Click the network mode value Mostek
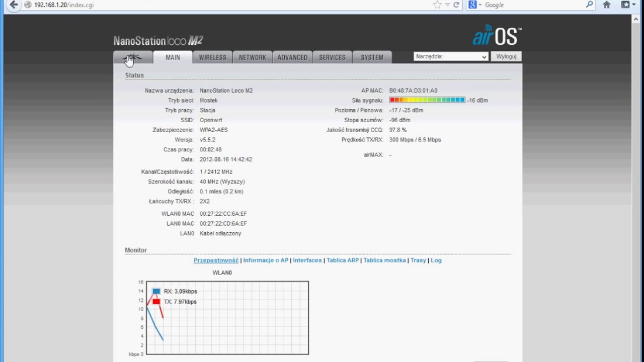Viewport: 644px width, 362px height. (209, 101)
